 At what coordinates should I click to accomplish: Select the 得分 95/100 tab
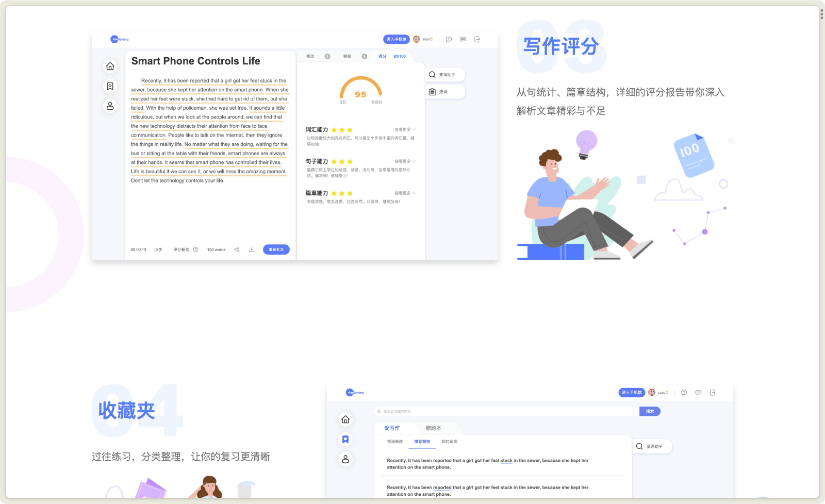[x=392, y=56]
